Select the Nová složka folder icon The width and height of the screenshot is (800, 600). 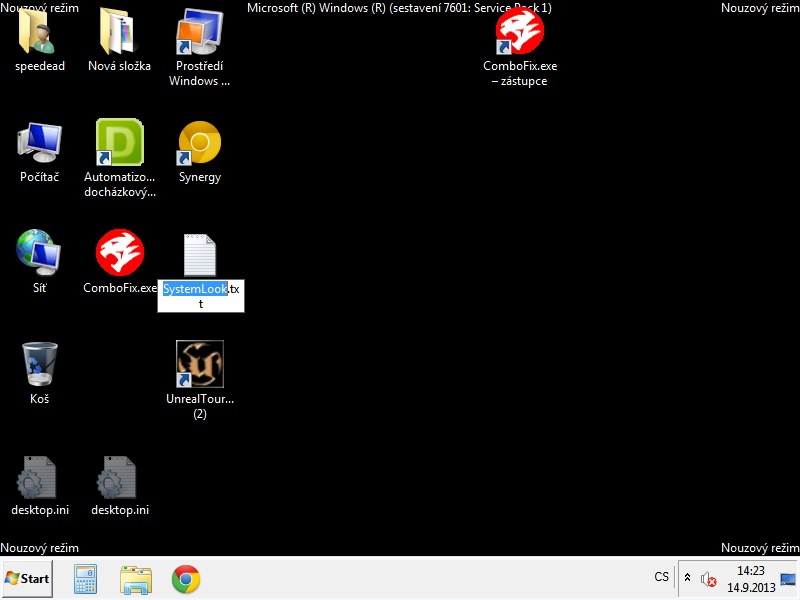point(118,32)
